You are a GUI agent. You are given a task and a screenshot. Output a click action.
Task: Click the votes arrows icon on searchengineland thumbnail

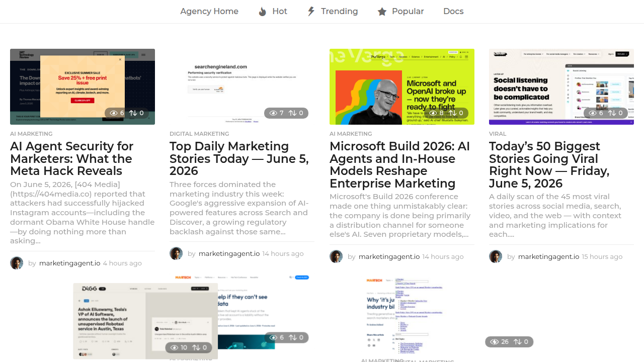point(292,113)
